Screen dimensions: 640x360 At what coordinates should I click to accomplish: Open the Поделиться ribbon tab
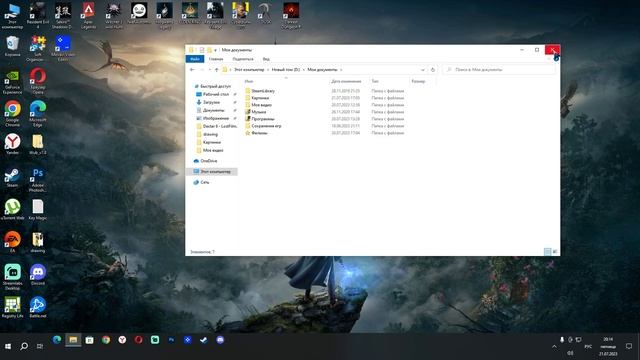[x=243, y=59]
